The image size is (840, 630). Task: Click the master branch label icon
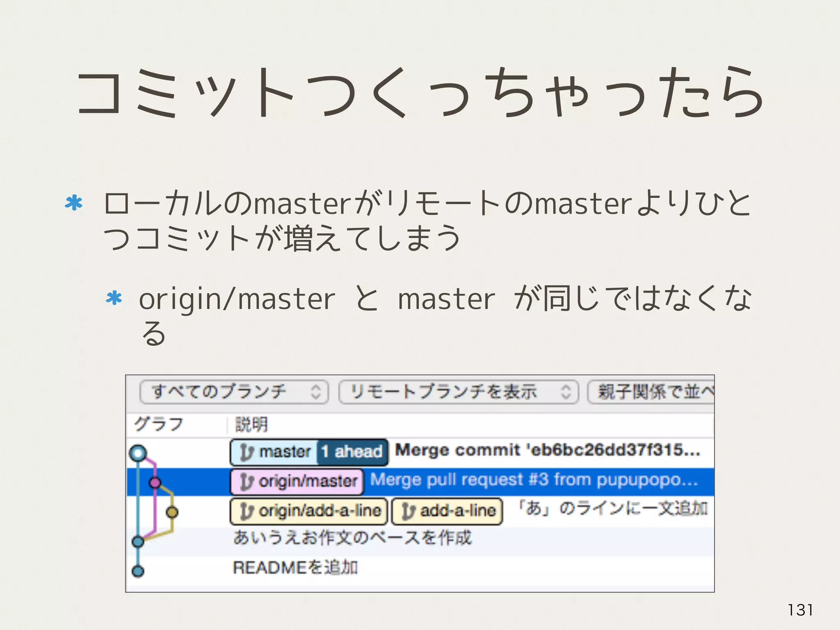246,452
